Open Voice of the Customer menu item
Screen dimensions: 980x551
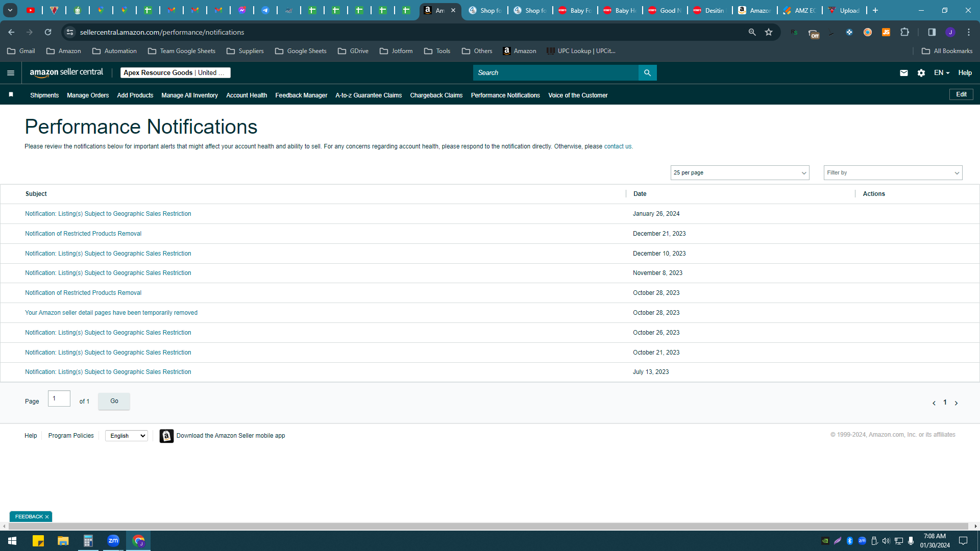point(578,95)
